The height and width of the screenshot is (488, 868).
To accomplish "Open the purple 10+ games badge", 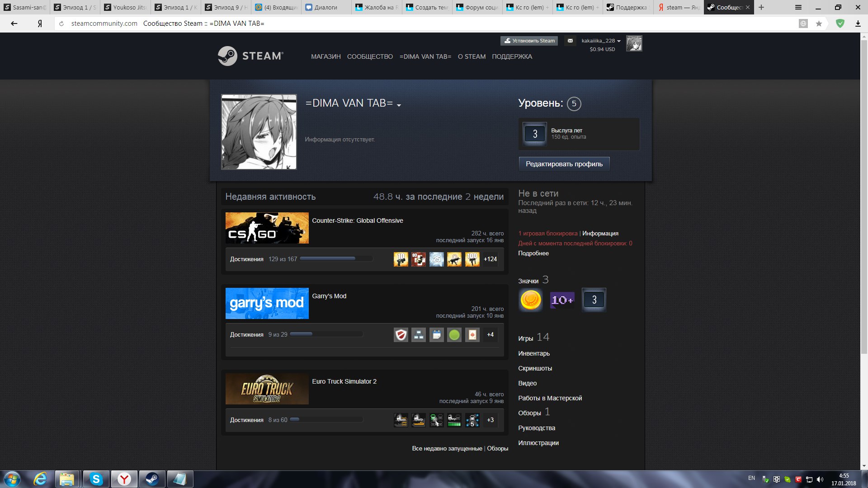I will pyautogui.click(x=562, y=300).
